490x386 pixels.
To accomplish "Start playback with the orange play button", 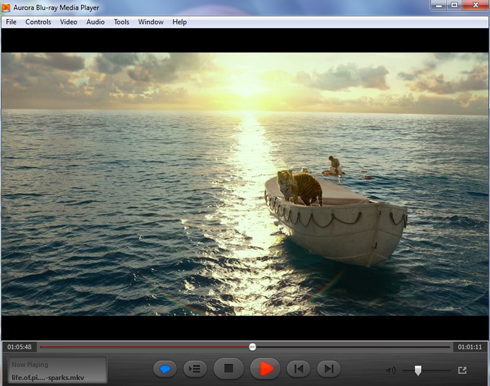I will pos(265,368).
